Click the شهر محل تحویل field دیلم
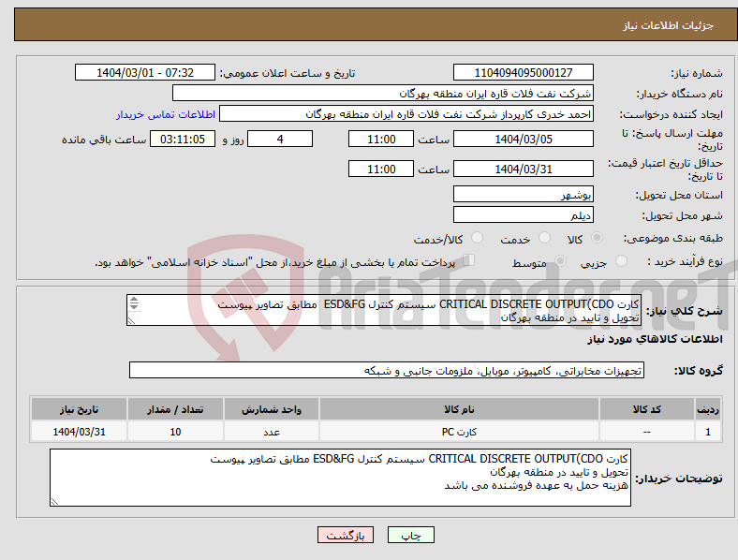This screenshot has height=560, width=738. (x=523, y=214)
